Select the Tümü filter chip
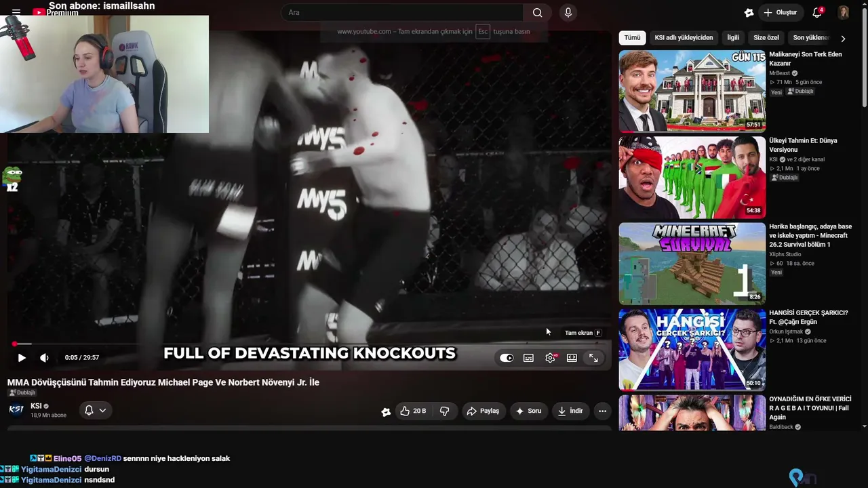Image resolution: width=868 pixels, height=488 pixels. click(632, 38)
